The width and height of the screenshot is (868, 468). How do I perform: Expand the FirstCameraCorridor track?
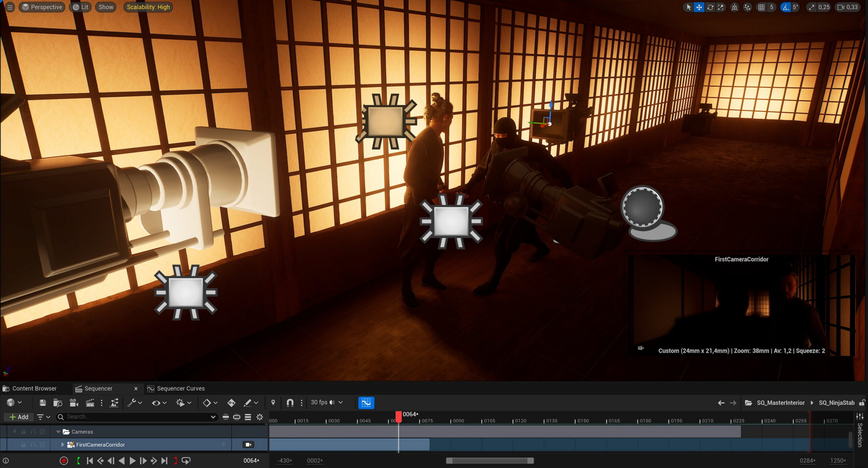tap(62, 444)
